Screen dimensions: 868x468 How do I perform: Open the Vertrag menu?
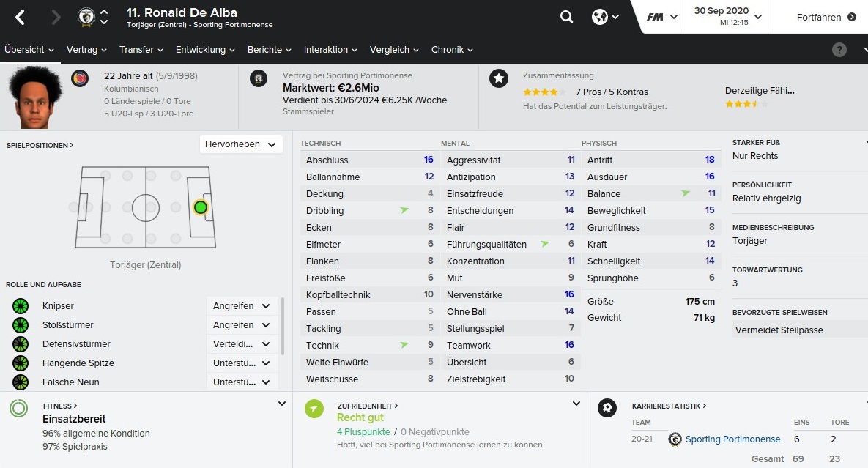point(86,50)
